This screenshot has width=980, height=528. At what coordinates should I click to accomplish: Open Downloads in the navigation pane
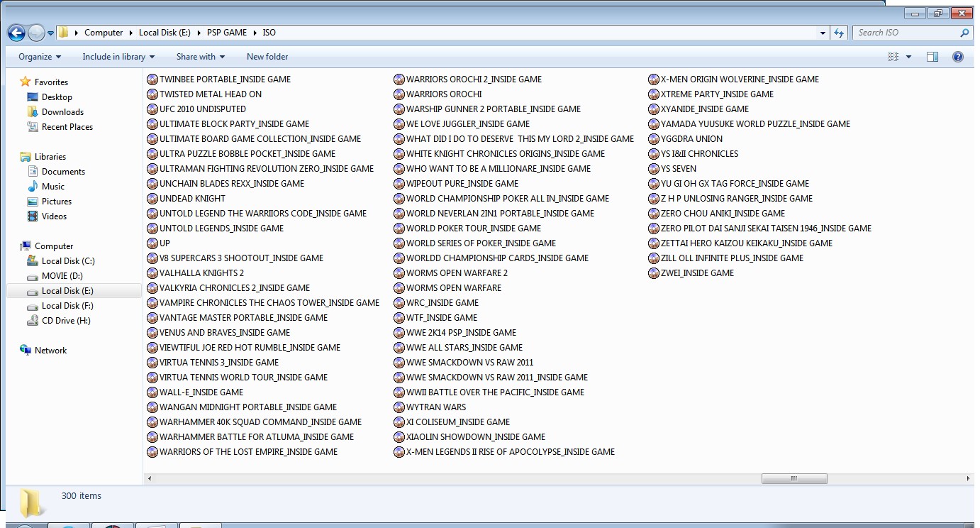(62, 112)
